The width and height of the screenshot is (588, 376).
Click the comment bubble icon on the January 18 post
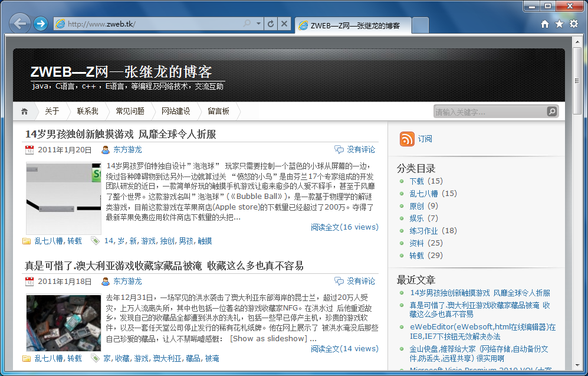(339, 282)
